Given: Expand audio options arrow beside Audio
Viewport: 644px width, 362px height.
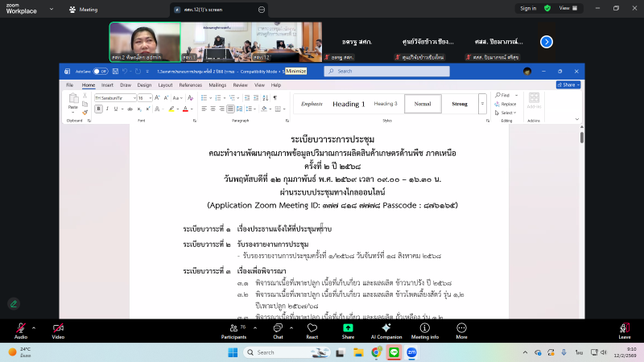Looking at the screenshot, I should pos(34,327).
